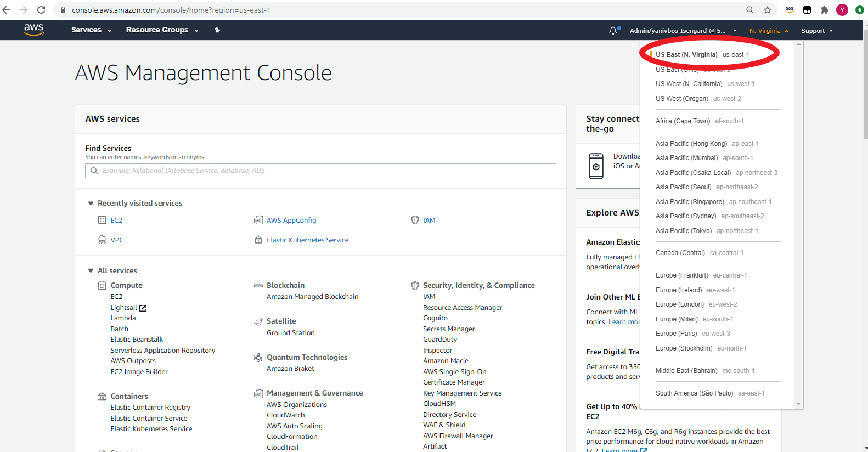This screenshot has width=868, height=452.
Task: Click the AWS logo in header
Action: tap(33, 30)
